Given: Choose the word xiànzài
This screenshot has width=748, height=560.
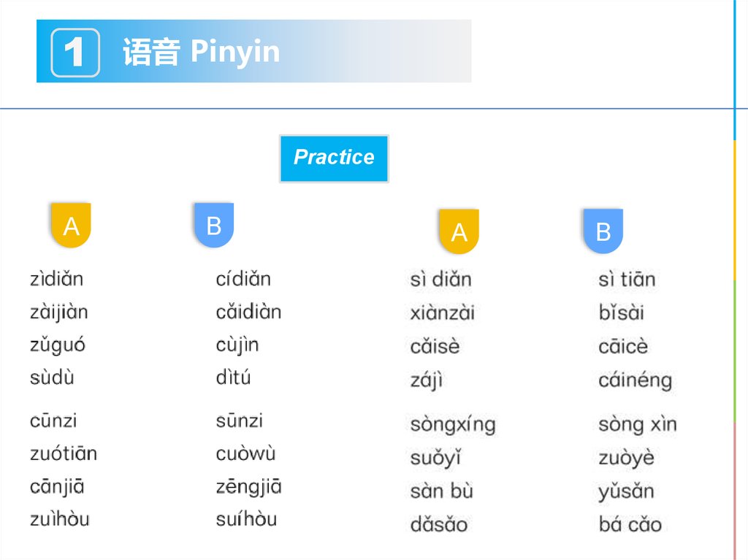Looking at the screenshot, I should 442,313.
